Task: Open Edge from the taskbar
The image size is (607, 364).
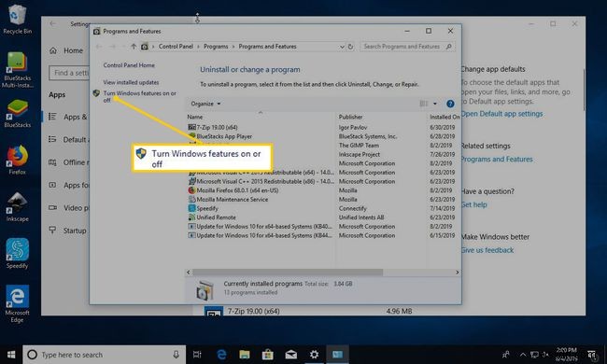Action: (x=221, y=355)
